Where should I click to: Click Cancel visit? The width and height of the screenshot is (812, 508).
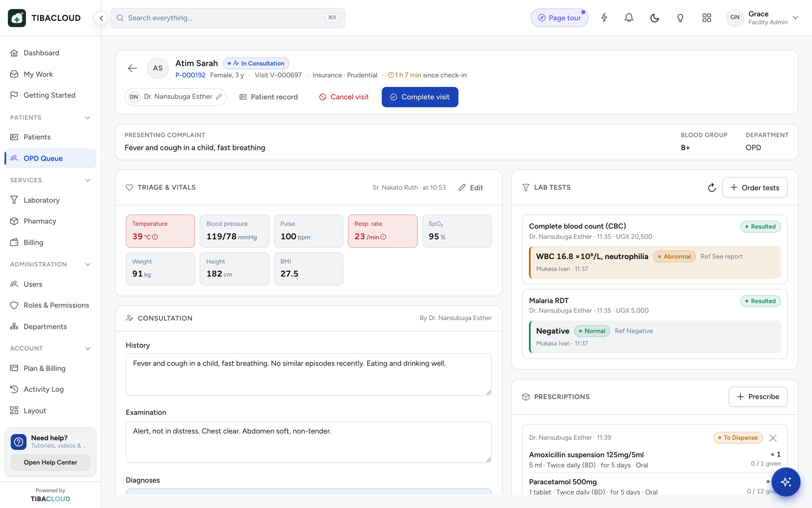(x=344, y=97)
